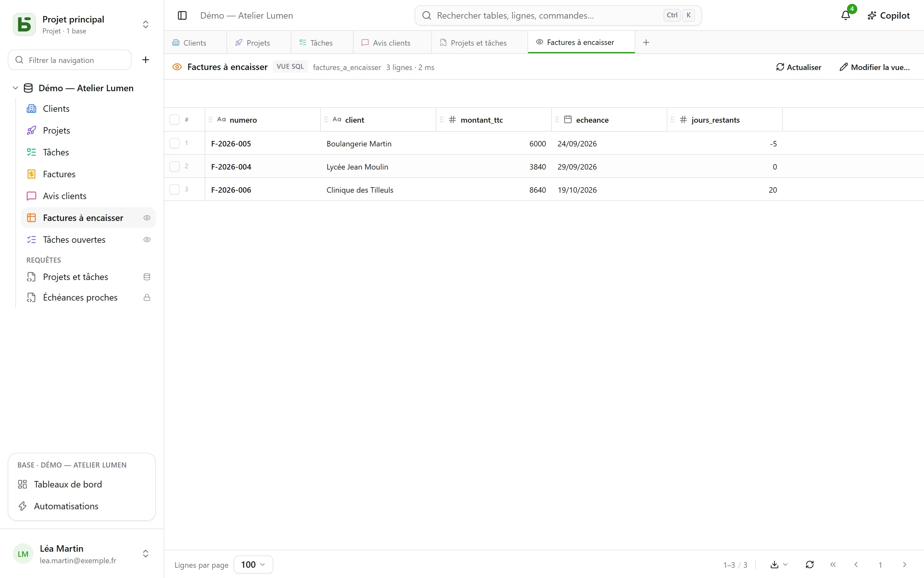Toggle the sidebar panel icon

pyautogui.click(x=182, y=16)
